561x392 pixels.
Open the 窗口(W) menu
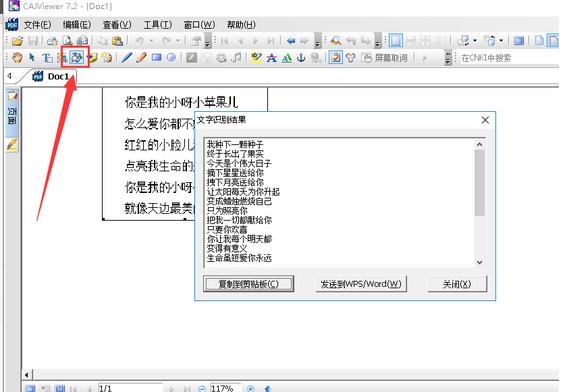(199, 25)
